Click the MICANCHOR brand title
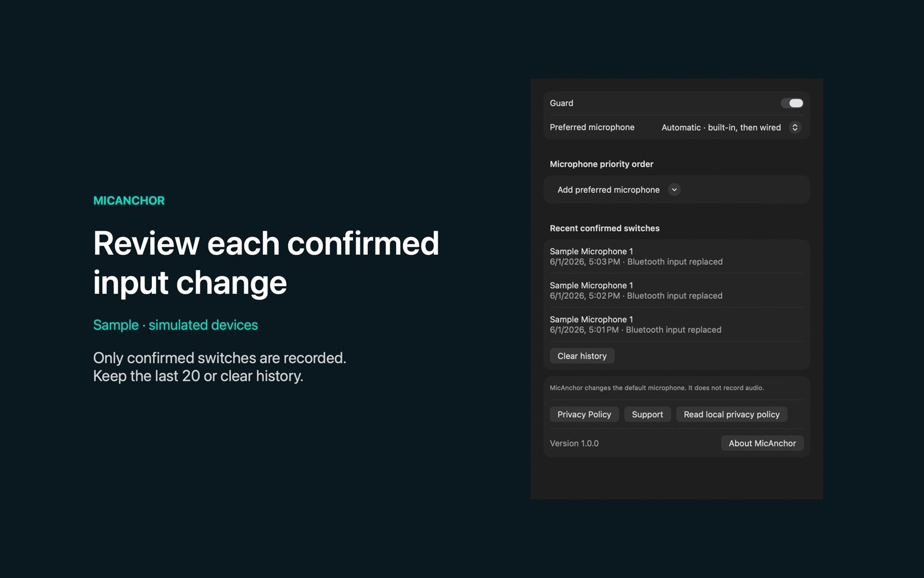924x578 pixels. (x=129, y=201)
